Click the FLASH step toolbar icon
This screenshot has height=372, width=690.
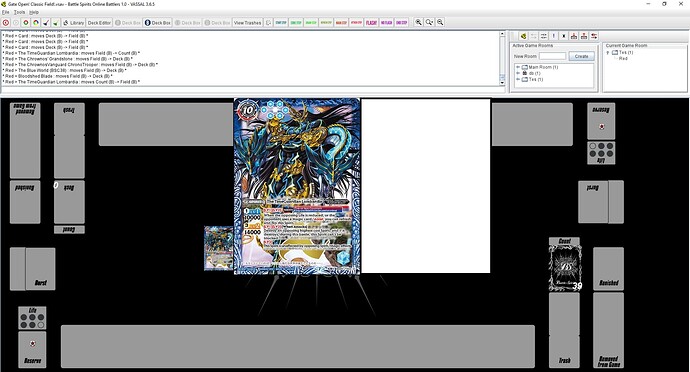(371, 22)
